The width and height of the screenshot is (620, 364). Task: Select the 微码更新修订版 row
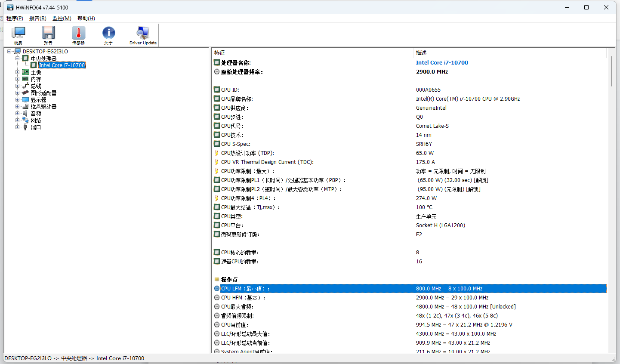coord(410,234)
